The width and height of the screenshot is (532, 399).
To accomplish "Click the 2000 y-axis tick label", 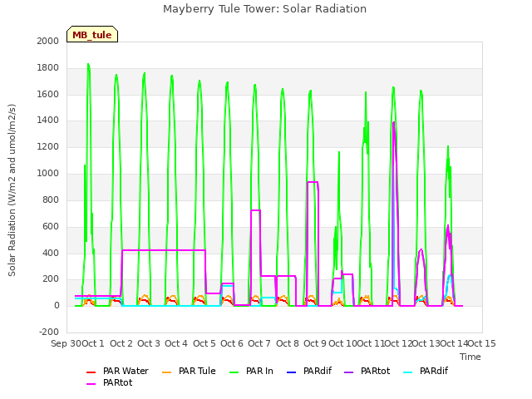I will pos(48,41).
